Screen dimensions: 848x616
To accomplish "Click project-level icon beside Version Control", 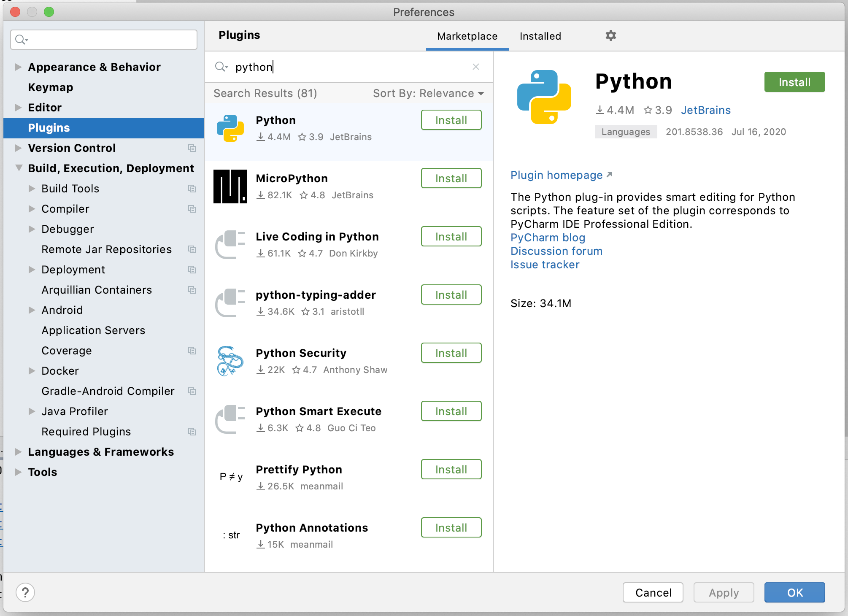I will pos(192,148).
